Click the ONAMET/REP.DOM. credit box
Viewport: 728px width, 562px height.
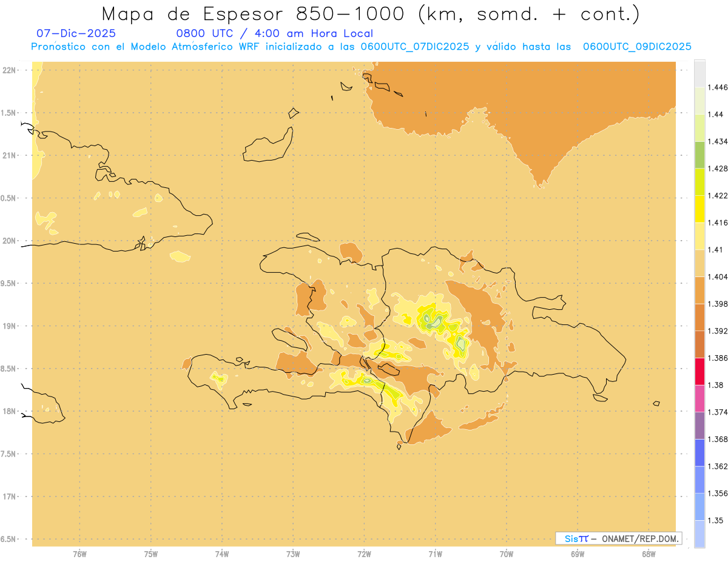coord(618,538)
